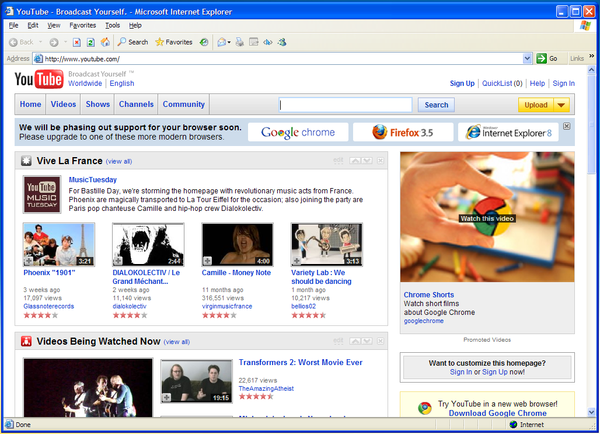Expand the Links toolbar chevron

(592, 56)
